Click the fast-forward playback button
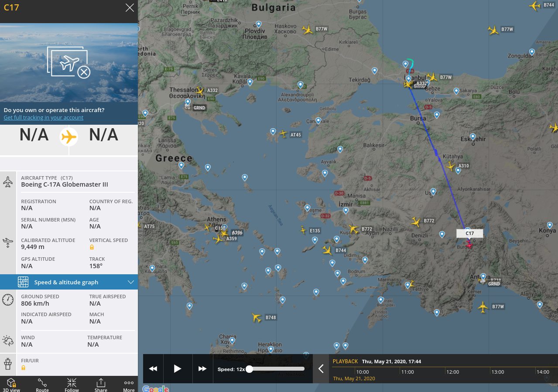The image size is (558, 392). [x=202, y=369]
